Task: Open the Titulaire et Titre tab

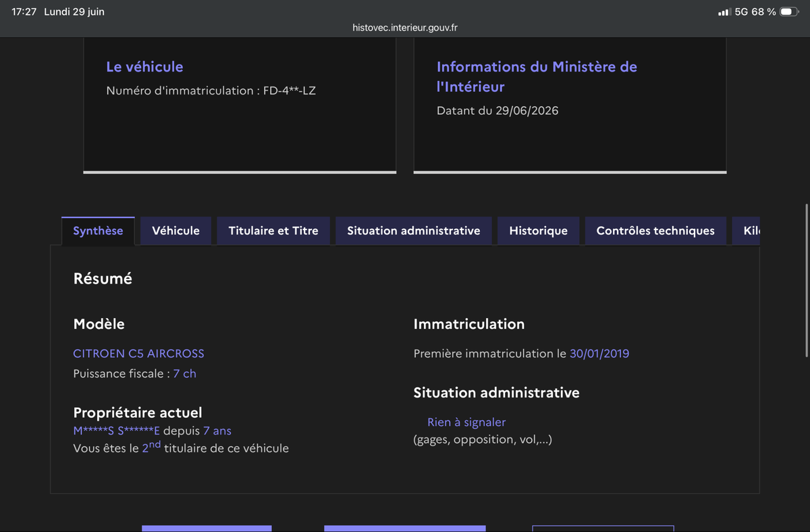Action: click(273, 231)
